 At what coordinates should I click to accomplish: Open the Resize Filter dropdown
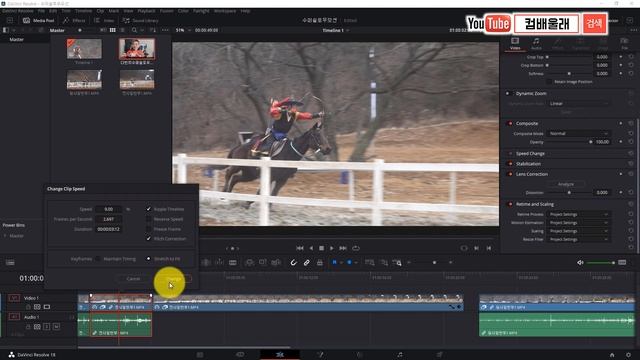(x=578, y=240)
